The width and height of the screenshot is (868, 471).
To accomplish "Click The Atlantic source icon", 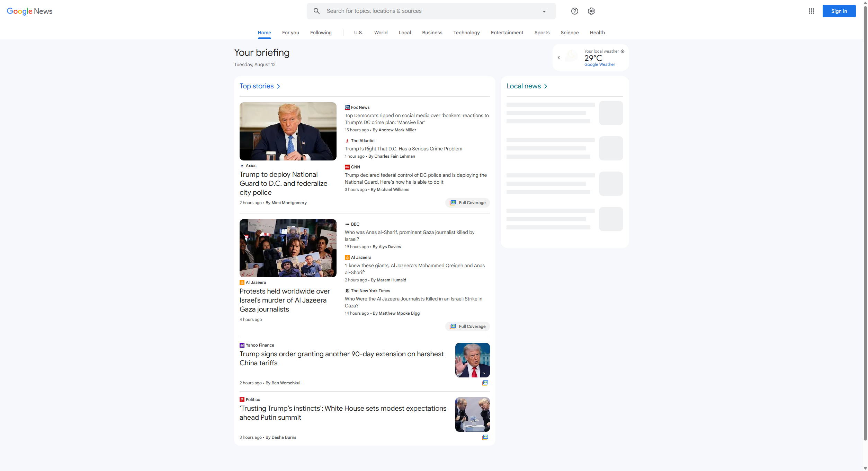I will coord(347,141).
